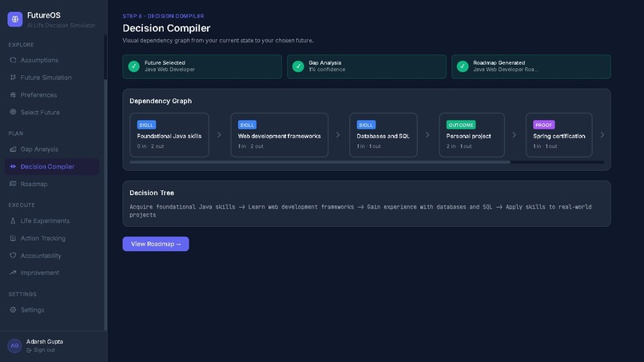Click the Roadmap Generated status card
Viewport: 644px width, 362px height.
point(531,66)
